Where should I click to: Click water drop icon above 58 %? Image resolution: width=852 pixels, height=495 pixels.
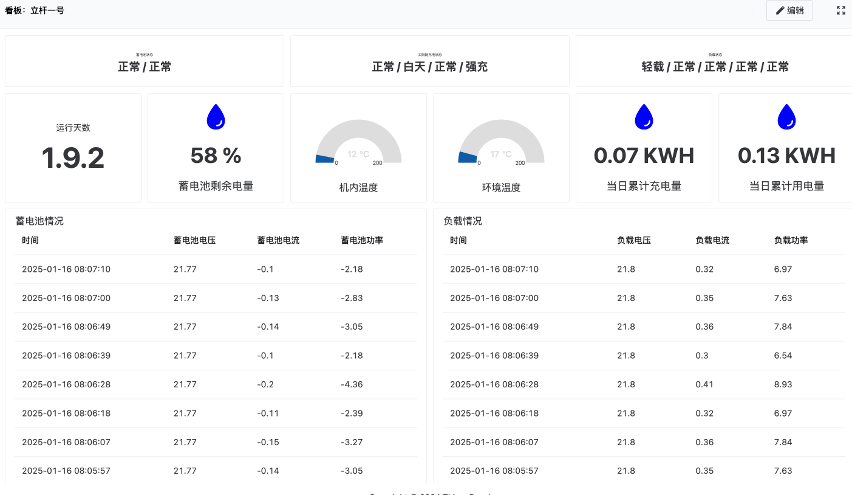click(216, 117)
